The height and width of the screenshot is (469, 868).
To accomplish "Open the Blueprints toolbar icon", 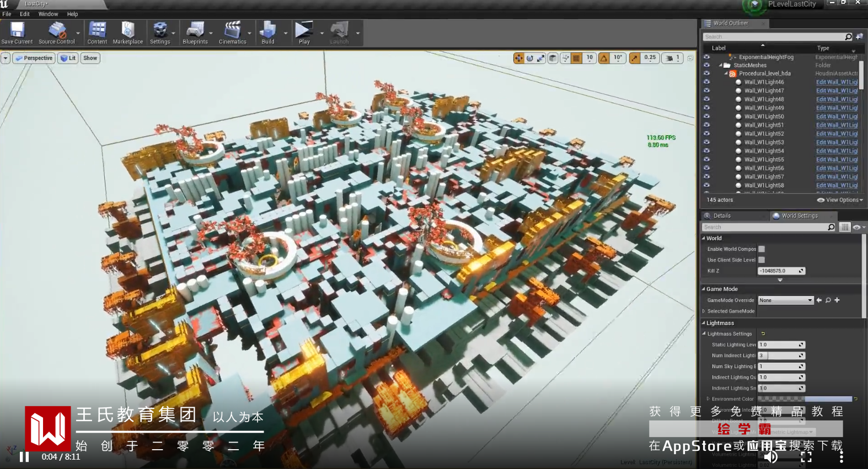I will 195,33.
